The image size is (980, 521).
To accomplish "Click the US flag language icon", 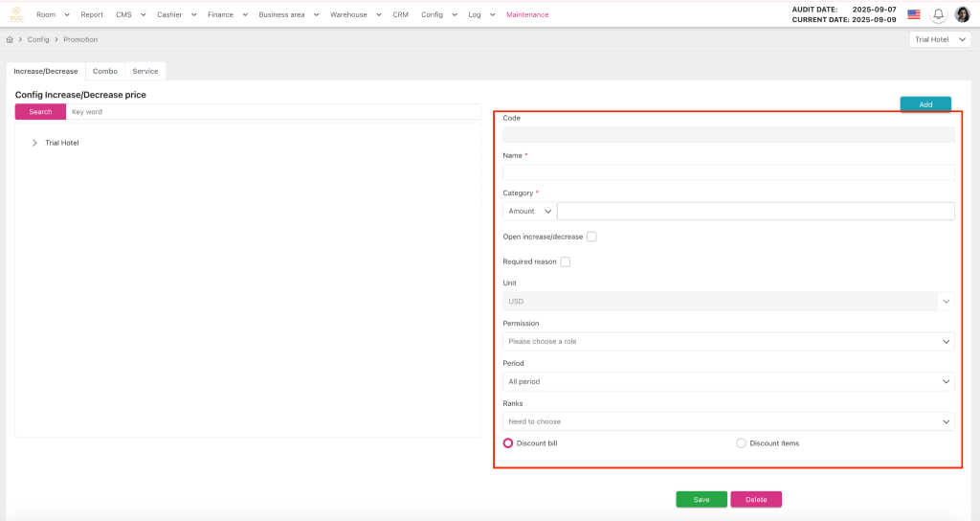I will (914, 14).
